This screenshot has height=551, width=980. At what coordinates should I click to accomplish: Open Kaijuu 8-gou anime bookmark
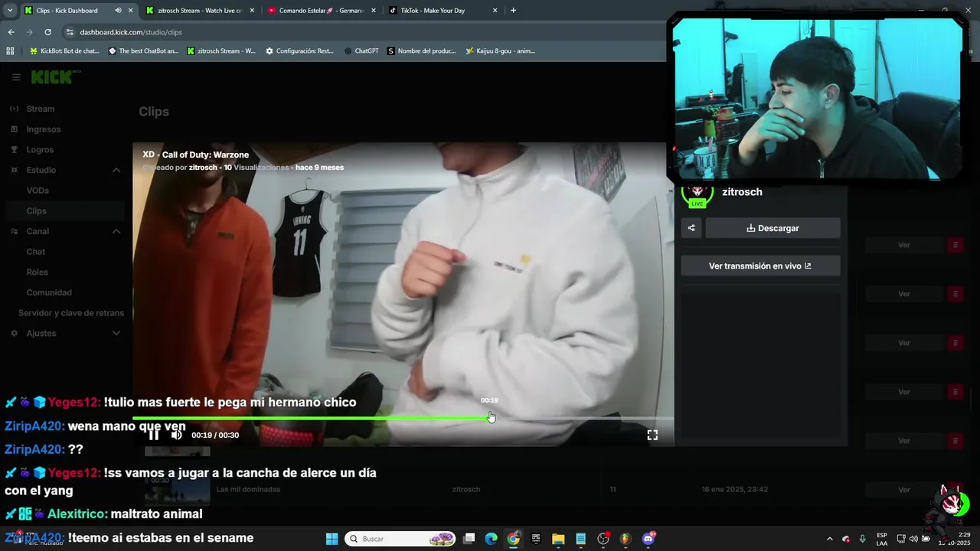coord(500,51)
